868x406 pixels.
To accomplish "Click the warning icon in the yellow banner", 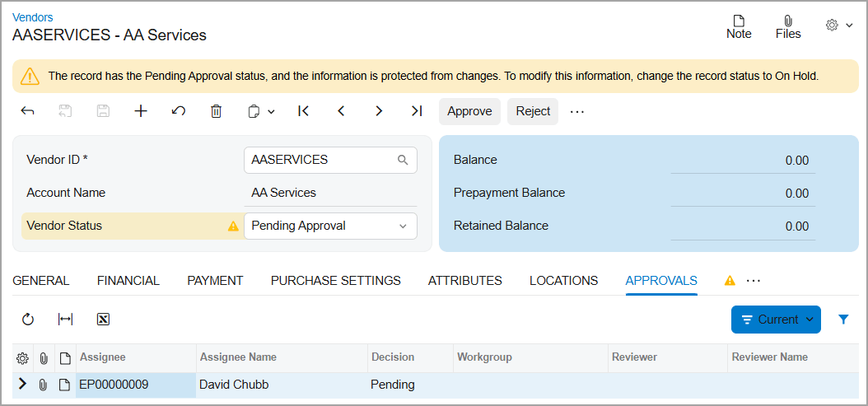I will pos(30,76).
